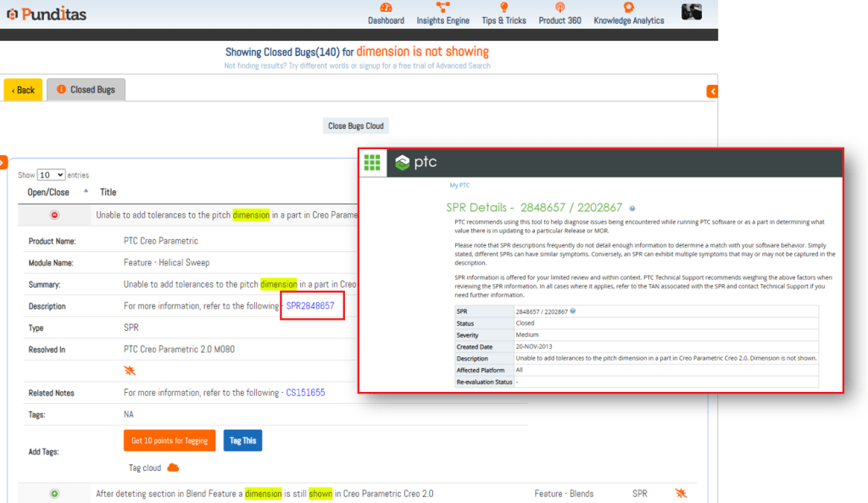Open Knowledge Analytics section
Viewport: 868px width, 503px height.
point(628,14)
